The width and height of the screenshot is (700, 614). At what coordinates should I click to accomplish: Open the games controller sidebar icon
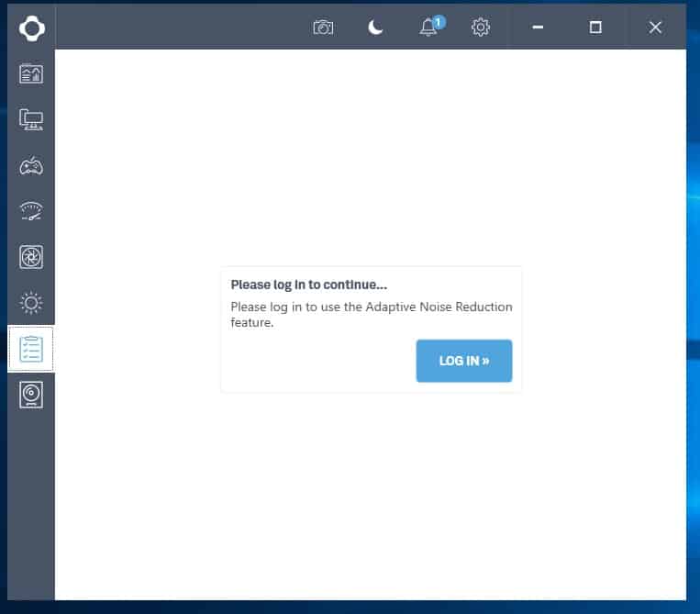click(x=31, y=166)
